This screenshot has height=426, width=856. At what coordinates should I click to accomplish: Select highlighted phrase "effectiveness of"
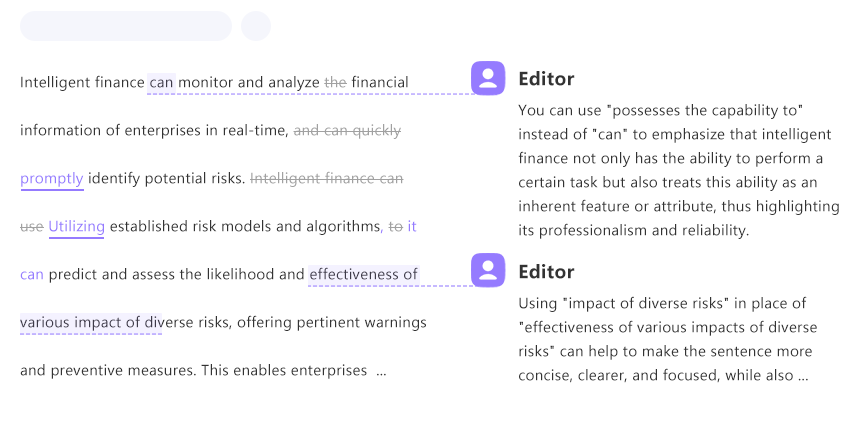pos(363,274)
